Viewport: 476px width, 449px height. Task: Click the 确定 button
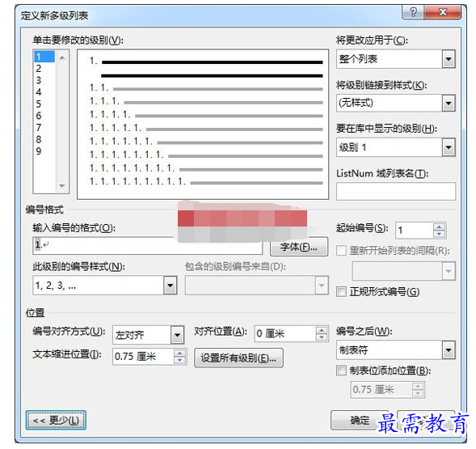(360, 421)
